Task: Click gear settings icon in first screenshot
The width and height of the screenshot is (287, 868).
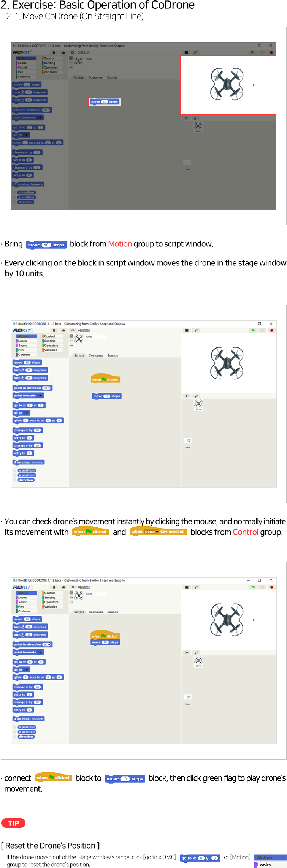Action: (73, 52)
